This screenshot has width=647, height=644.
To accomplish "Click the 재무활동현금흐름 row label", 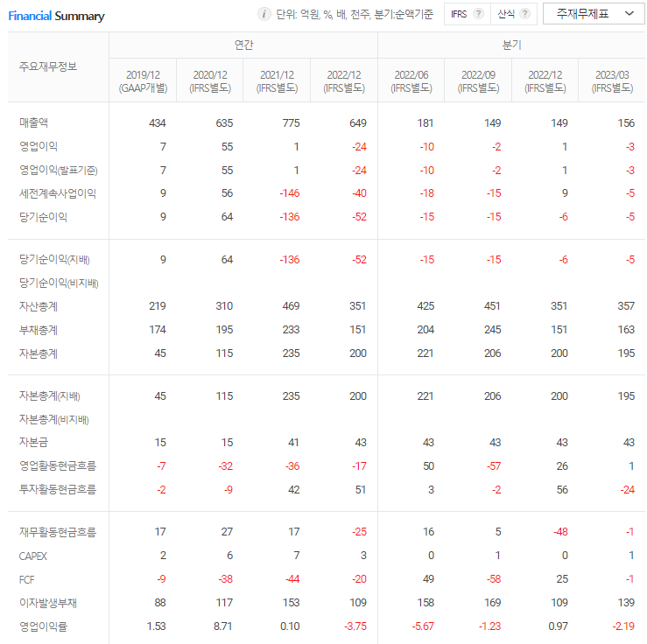I will tap(58, 532).
